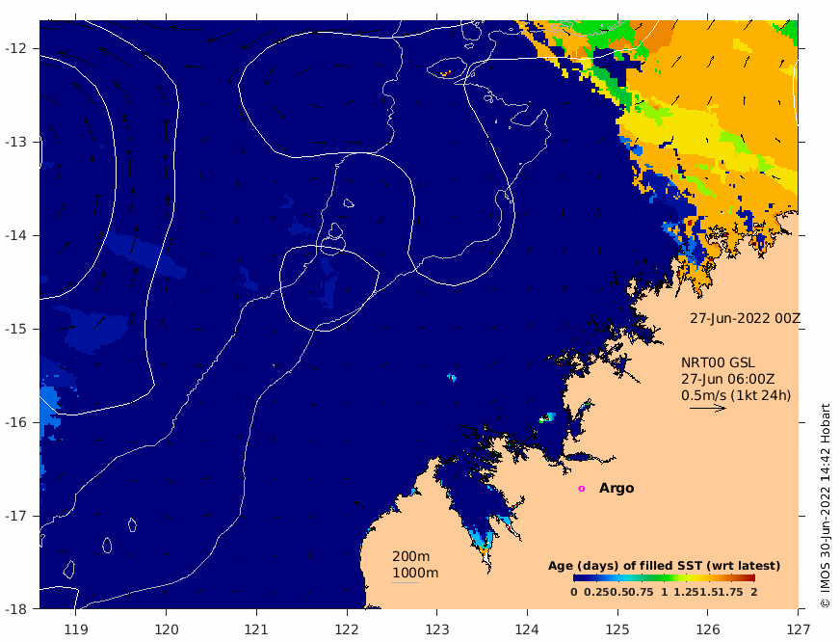The width and height of the screenshot is (840, 642).
Task: Click the current-speed reference arrow
Action: tap(708, 409)
